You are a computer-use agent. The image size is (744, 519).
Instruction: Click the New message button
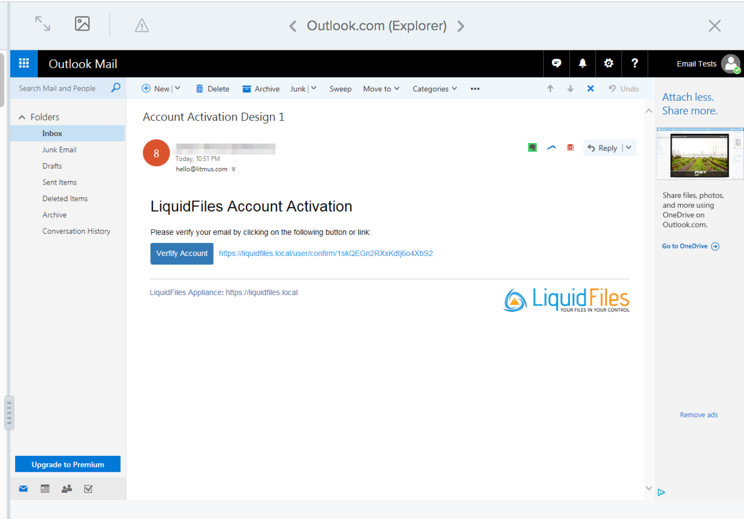(x=156, y=89)
